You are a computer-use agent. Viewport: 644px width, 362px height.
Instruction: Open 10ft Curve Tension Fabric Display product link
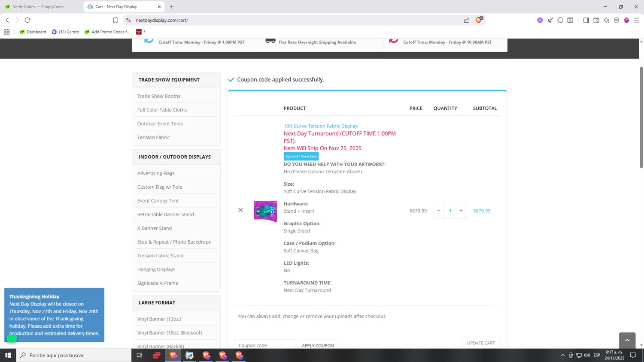click(x=320, y=126)
